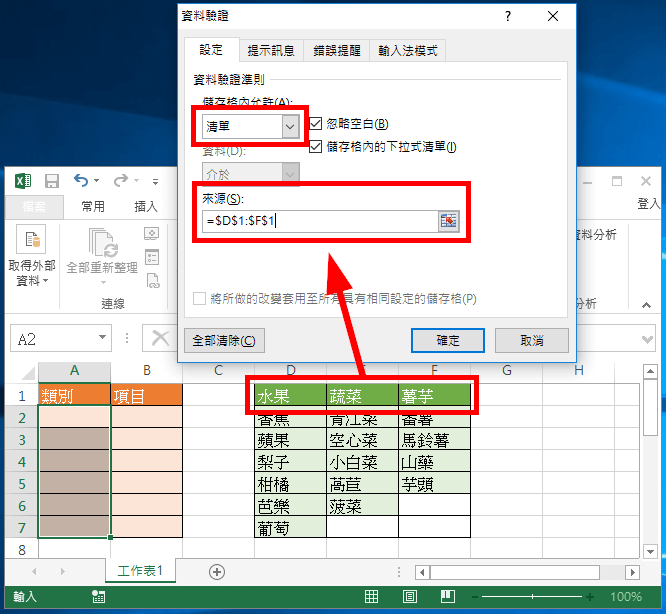Click inside the 來源 source input field
This screenshot has width=666, height=614.
318,221
